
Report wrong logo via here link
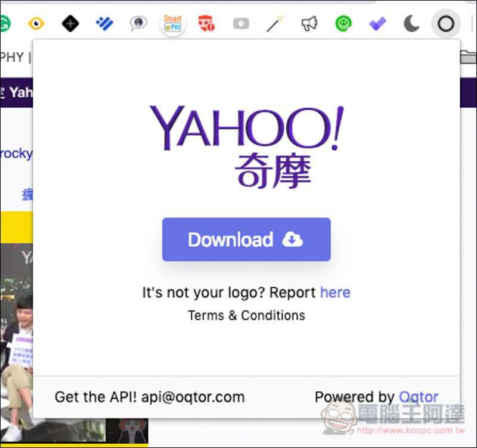click(335, 293)
